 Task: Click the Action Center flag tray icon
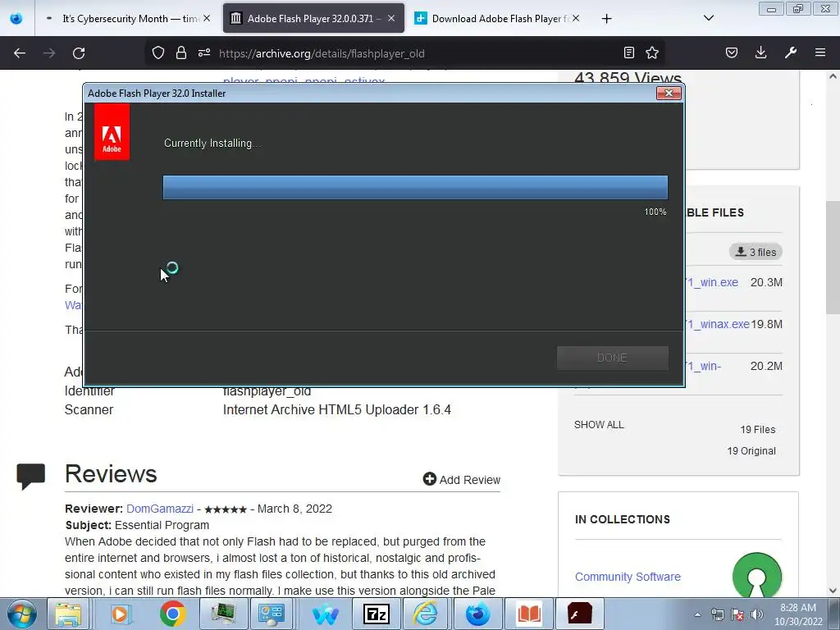coord(737,614)
